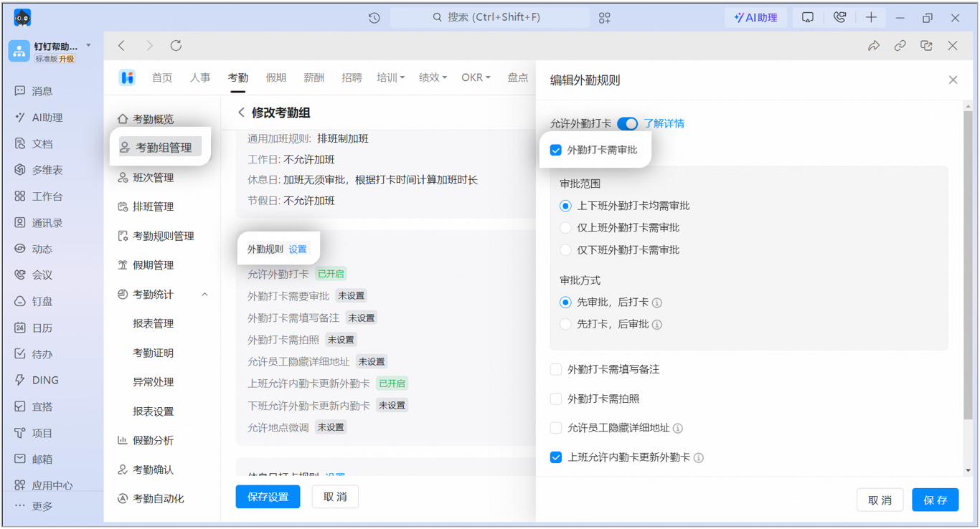The height and width of the screenshot is (529, 980).
Task: Click 设置 link next to 外勤规则
Action: coord(298,249)
